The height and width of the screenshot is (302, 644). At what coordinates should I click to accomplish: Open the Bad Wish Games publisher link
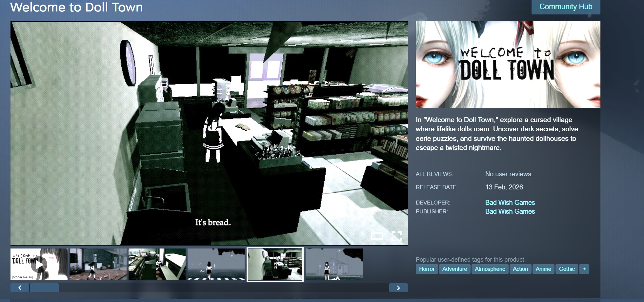click(x=510, y=211)
